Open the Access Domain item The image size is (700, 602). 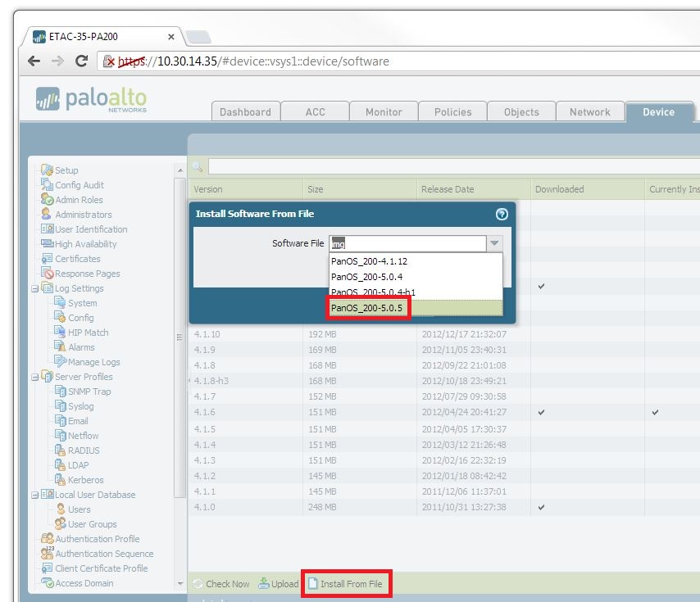coord(84,583)
